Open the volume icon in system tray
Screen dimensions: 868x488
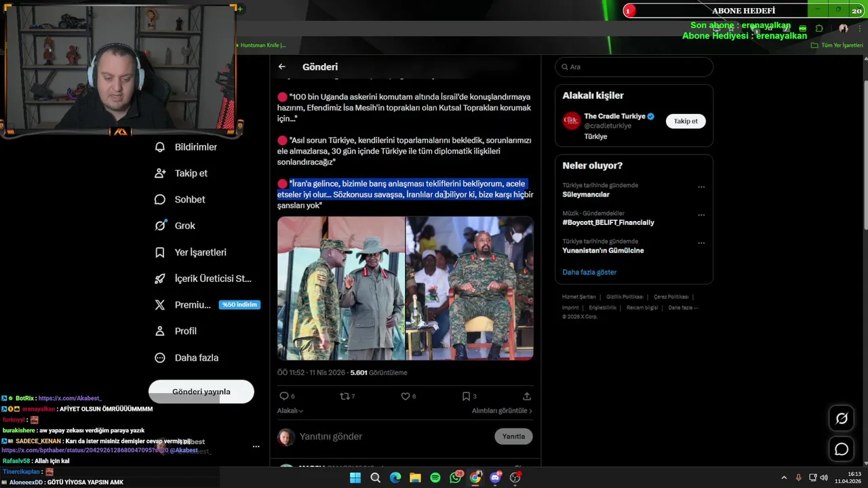coord(824,478)
